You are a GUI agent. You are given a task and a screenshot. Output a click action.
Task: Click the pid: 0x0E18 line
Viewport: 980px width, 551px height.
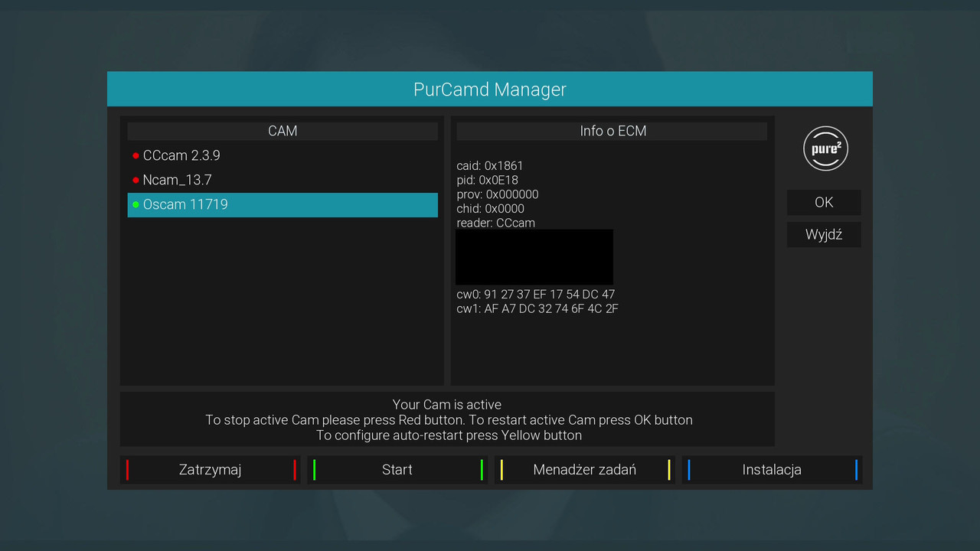click(x=487, y=180)
